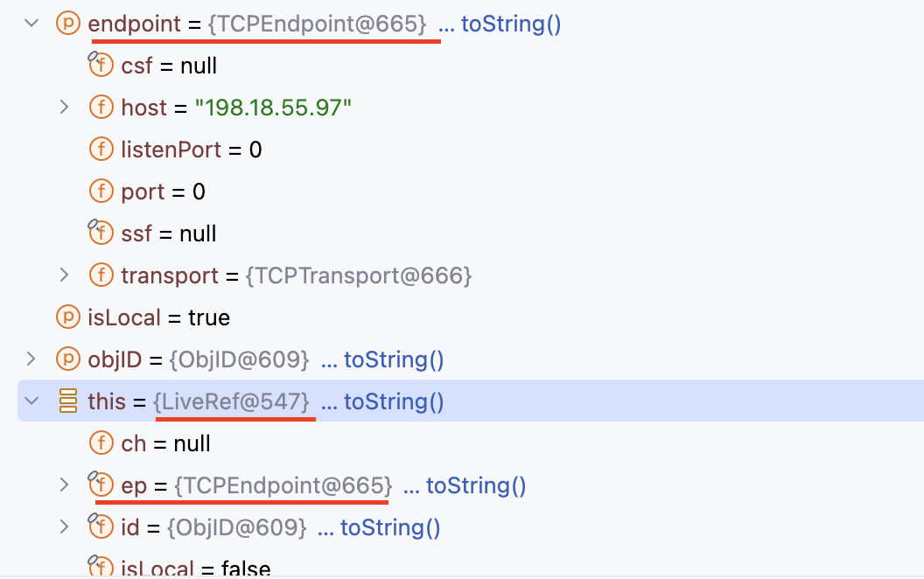Screen dimensions: 924x579
Task: Open toString() link for id field
Action: (x=379, y=527)
